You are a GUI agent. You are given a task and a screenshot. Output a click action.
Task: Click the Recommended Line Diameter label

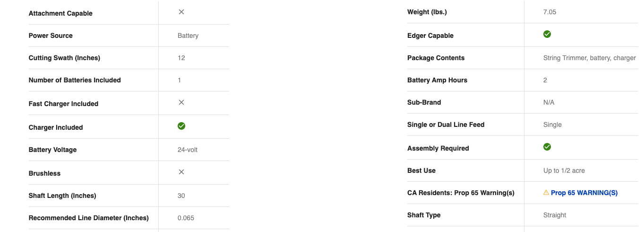point(89,218)
